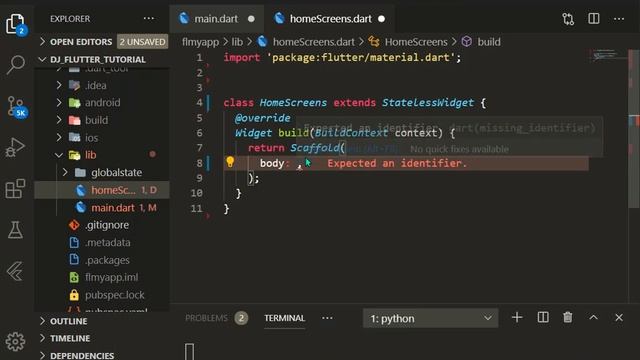Click the flmyapp breadcrumb
Image resolution: width=640 pixels, height=360 pixels.
coord(200,42)
